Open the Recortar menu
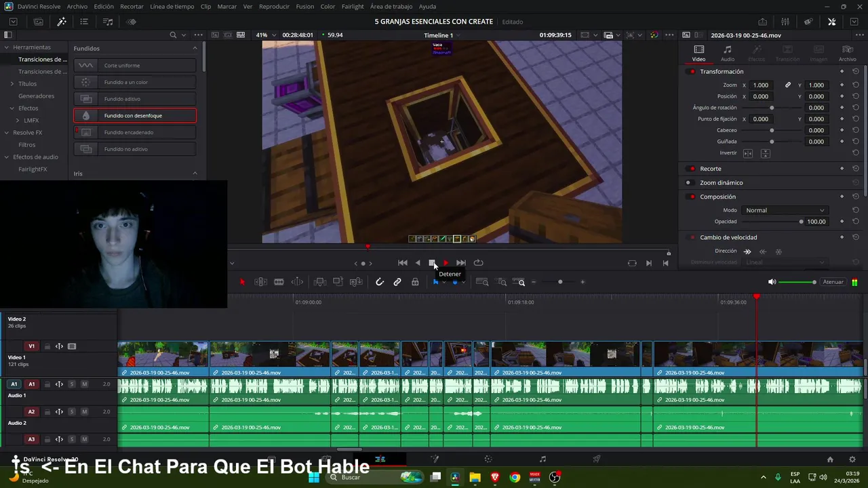The width and height of the screenshot is (868, 488). click(132, 6)
